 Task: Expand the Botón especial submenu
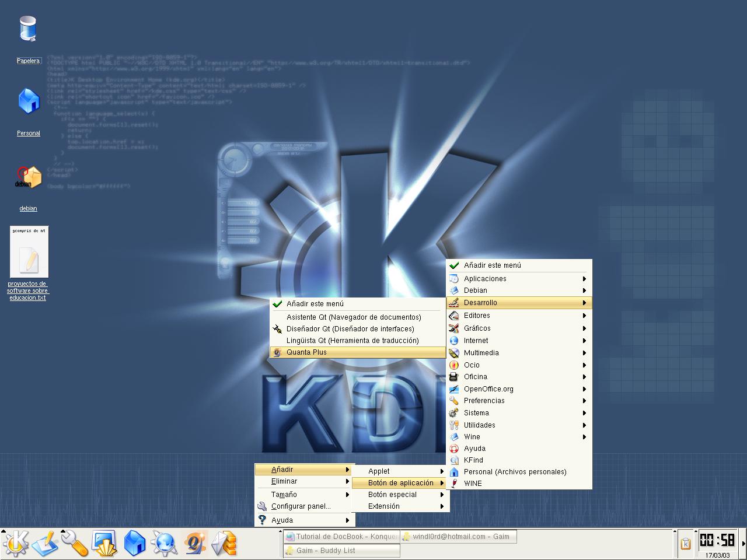click(392, 495)
